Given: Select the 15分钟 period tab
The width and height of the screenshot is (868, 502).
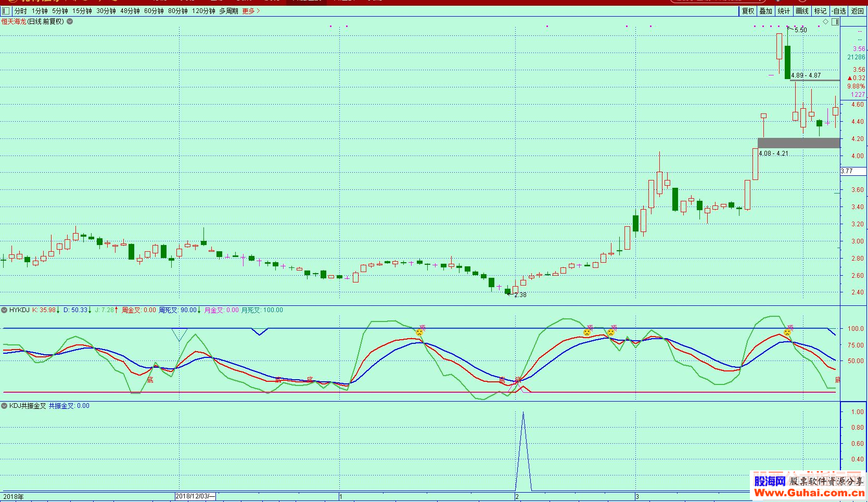Looking at the screenshot, I should click(82, 11).
